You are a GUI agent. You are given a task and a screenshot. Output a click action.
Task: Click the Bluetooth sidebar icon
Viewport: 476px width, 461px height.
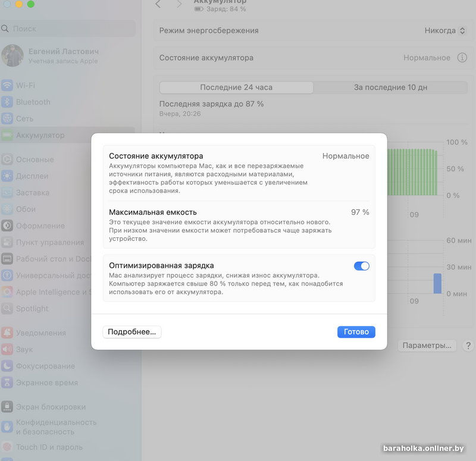pyautogui.click(x=7, y=102)
